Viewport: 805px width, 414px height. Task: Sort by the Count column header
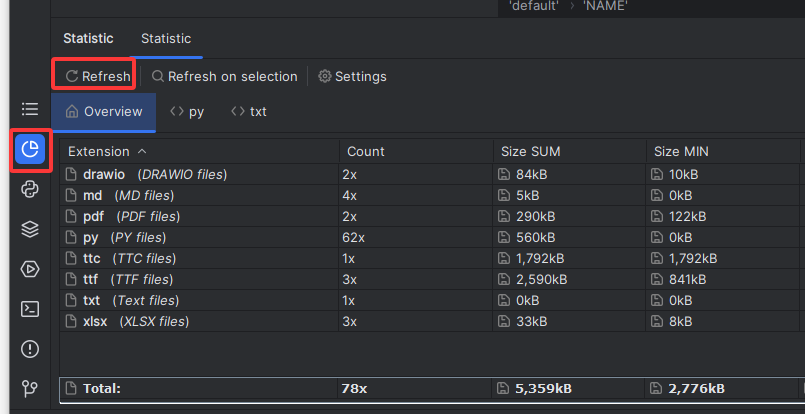[366, 151]
